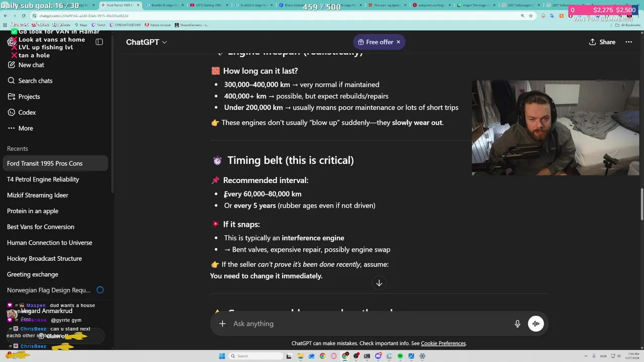Viewport: 644px width, 362px height.
Task: Open the STREAMTOGETHER bookmark
Action: (125, 25)
